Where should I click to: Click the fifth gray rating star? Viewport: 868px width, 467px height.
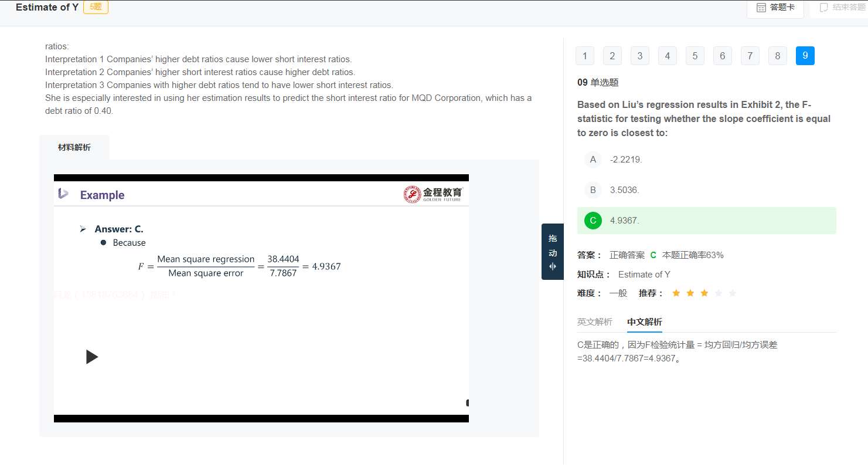(732, 293)
